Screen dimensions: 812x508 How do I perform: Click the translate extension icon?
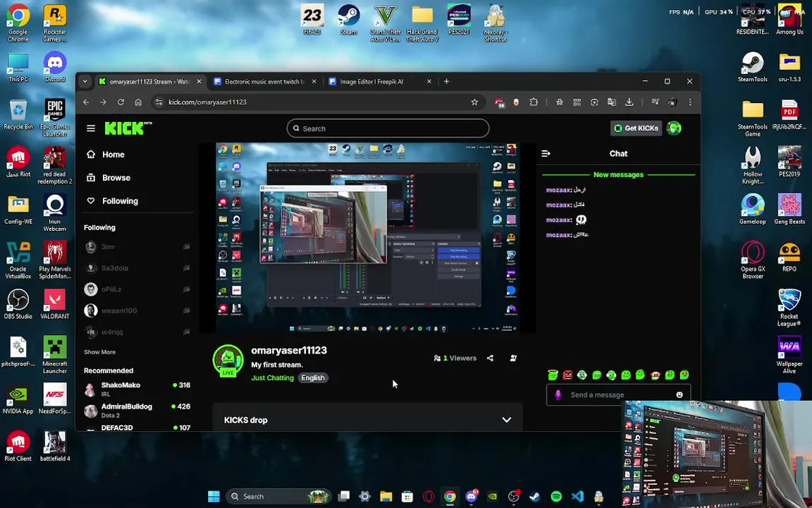click(612, 102)
